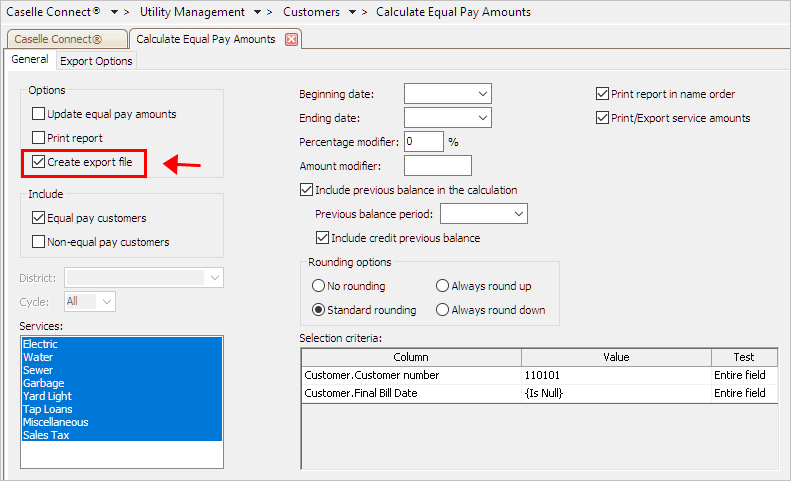Image resolution: width=791 pixels, height=481 pixels.
Task: Select Sewer in Services list
Action: tap(122, 370)
